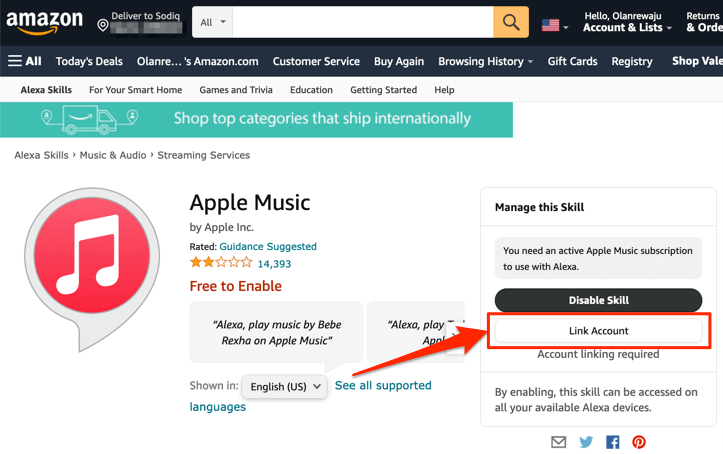Click the delivery location pin icon
The width and height of the screenshot is (723, 454).
point(103,24)
